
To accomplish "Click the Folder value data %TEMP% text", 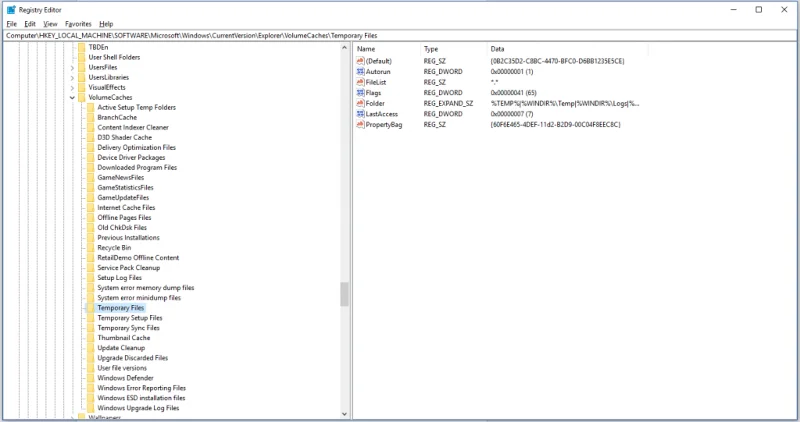I will (x=564, y=103).
